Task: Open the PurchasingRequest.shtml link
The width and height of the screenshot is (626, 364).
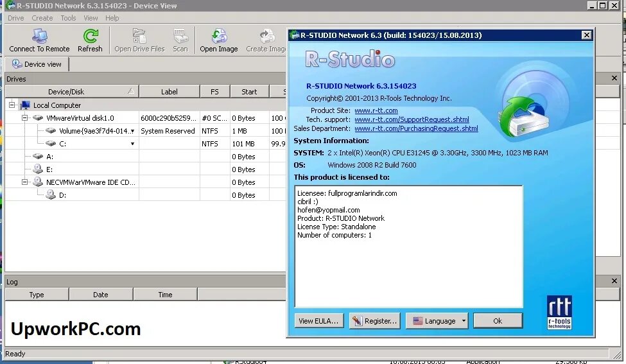Action: (416, 128)
